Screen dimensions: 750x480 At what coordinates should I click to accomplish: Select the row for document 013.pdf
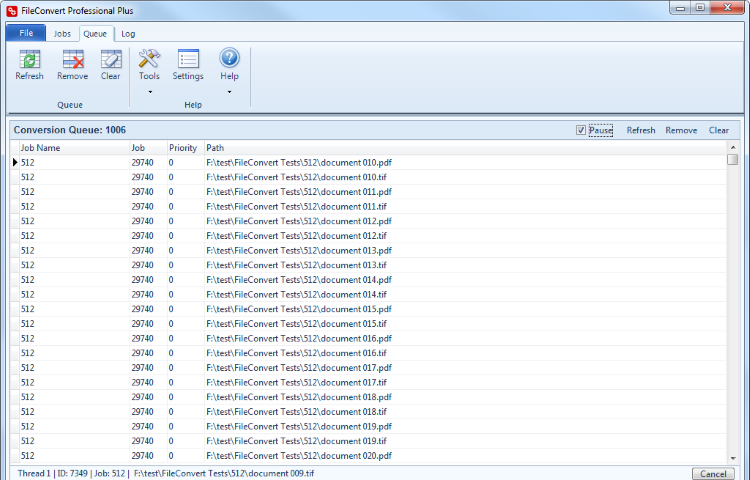pyautogui.click(x=368, y=251)
